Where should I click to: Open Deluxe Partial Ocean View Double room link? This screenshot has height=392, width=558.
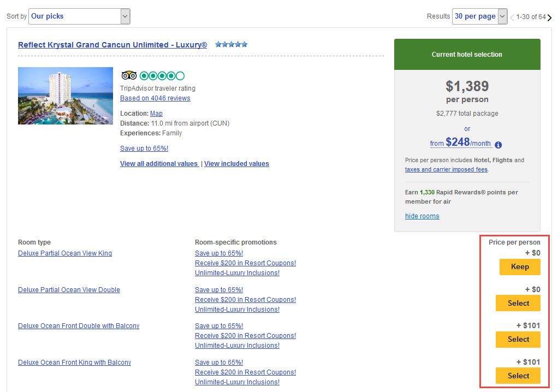click(69, 290)
